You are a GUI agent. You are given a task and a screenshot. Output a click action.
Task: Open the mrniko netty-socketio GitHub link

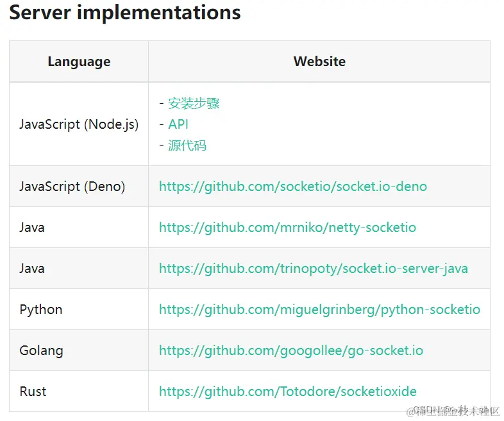(x=287, y=227)
